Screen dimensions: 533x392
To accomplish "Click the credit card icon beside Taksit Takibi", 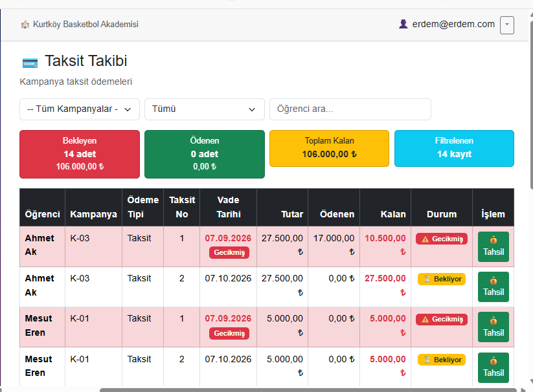I will 30,63.
